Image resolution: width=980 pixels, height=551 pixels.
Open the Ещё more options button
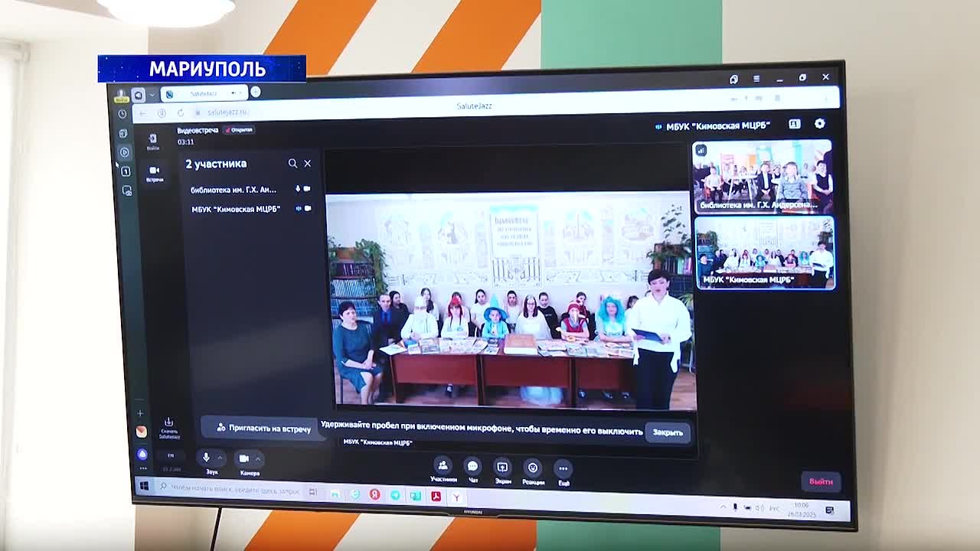point(563,472)
